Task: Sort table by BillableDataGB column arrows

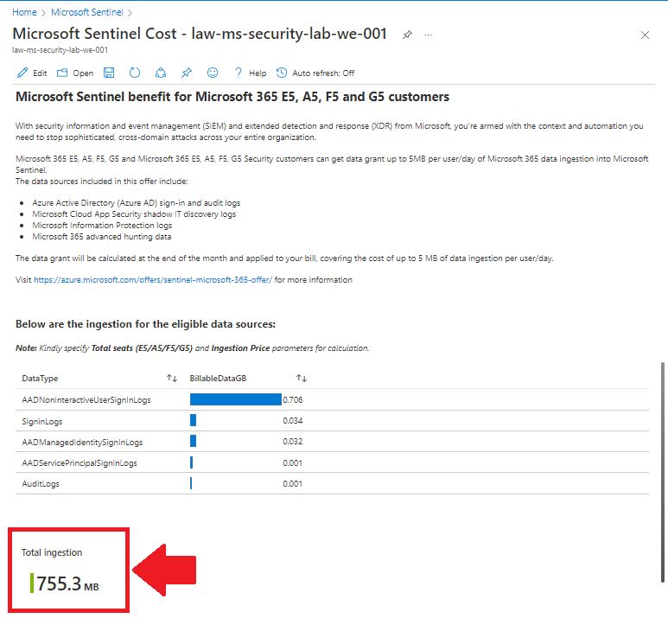Action: (302, 378)
